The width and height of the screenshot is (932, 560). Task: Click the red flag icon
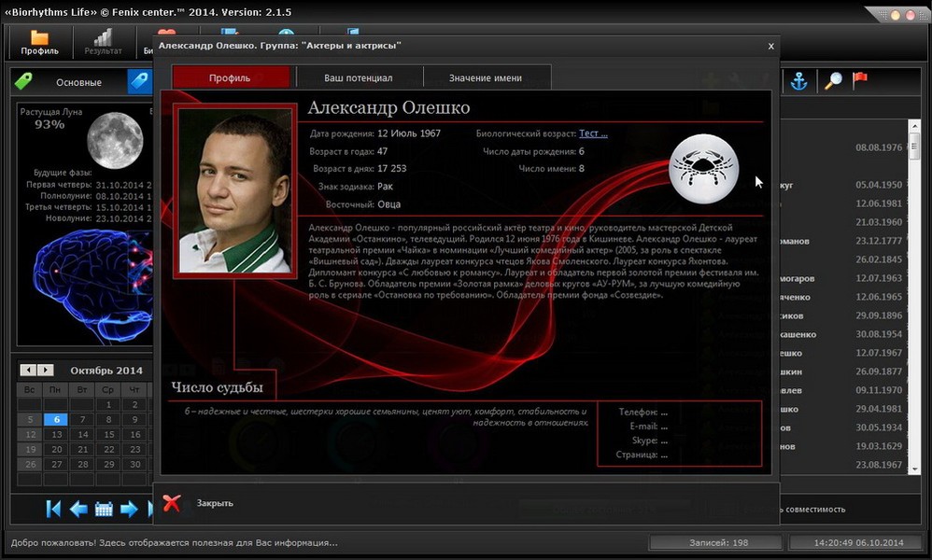click(859, 80)
